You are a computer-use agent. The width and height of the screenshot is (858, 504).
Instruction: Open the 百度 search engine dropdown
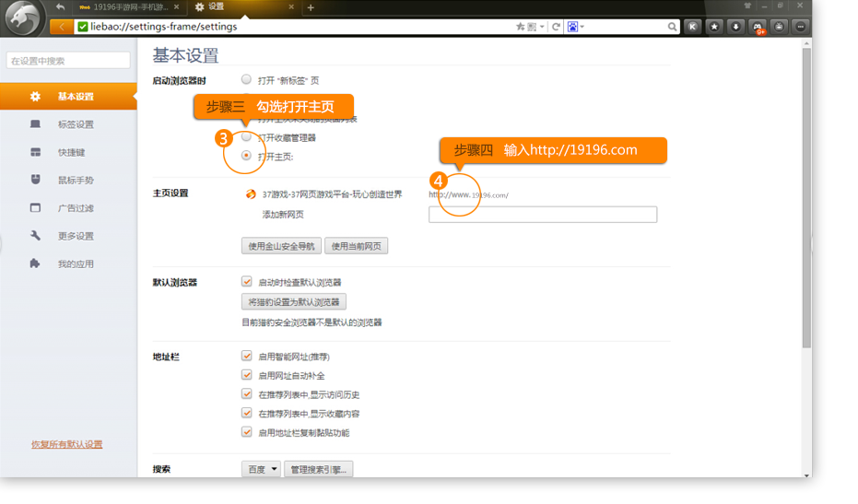261,470
